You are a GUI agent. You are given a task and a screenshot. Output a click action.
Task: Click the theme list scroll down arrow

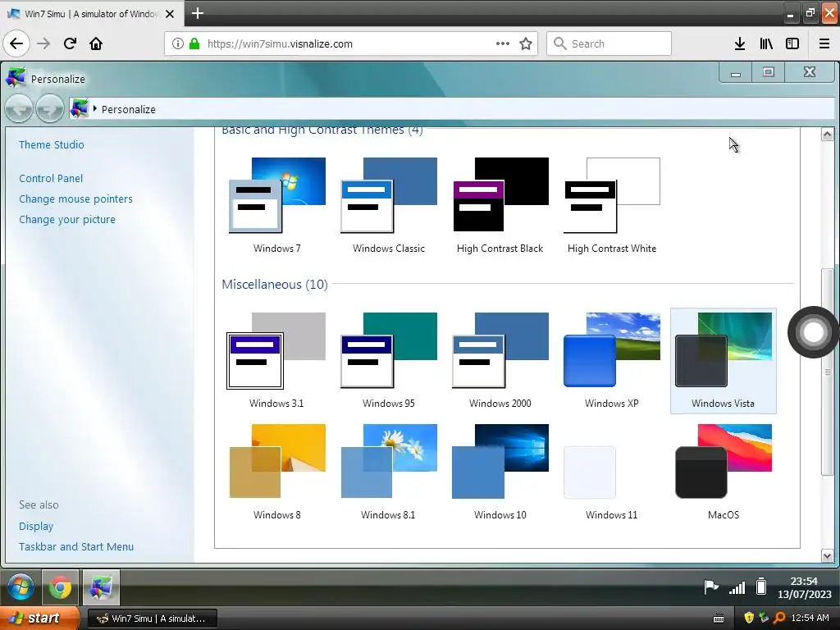pos(827,556)
